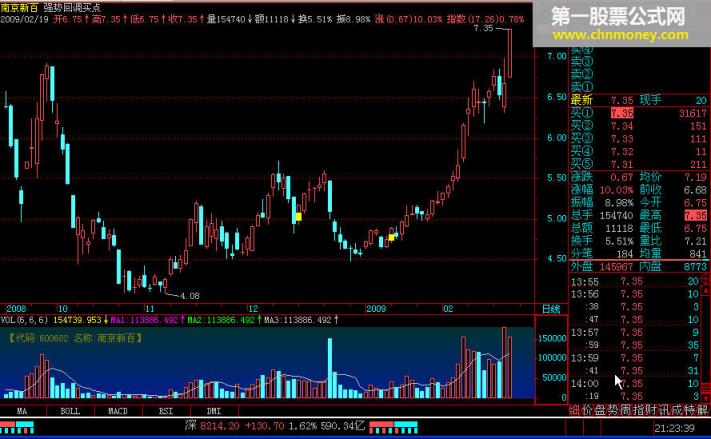
Task: Click the yellow buy marker in January 2009
Action: pyautogui.click(x=391, y=237)
